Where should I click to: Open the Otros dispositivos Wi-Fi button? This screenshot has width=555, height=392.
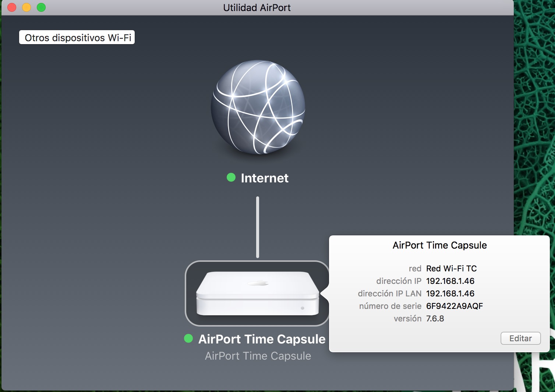pyautogui.click(x=77, y=37)
